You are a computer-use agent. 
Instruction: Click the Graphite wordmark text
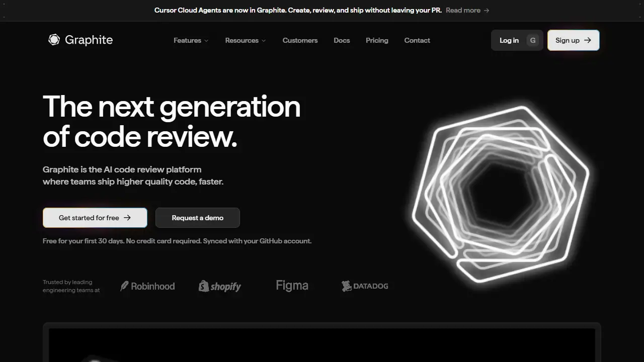pyautogui.click(x=89, y=40)
